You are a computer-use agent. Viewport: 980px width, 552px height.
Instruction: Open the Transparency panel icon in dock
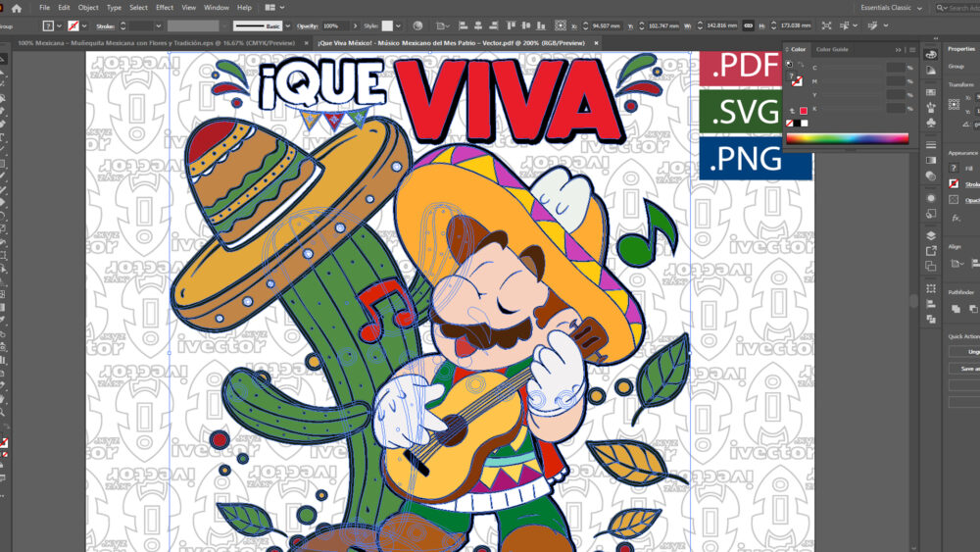pyautogui.click(x=931, y=176)
